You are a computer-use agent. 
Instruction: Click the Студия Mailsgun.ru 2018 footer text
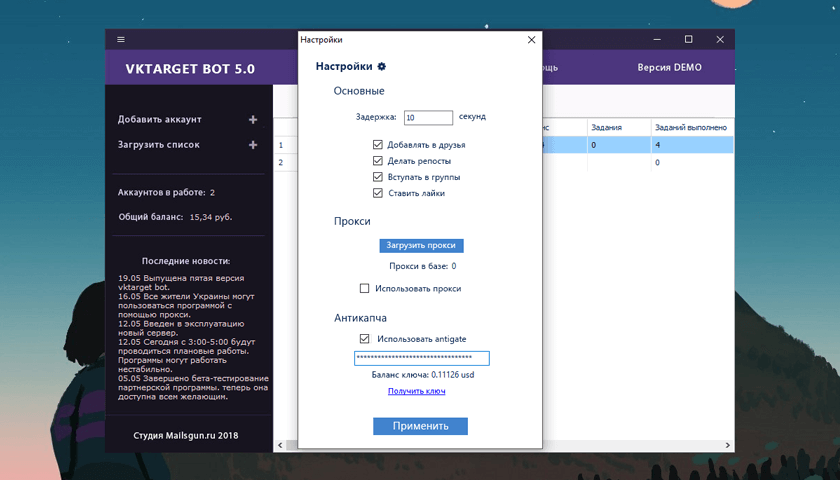(x=186, y=436)
